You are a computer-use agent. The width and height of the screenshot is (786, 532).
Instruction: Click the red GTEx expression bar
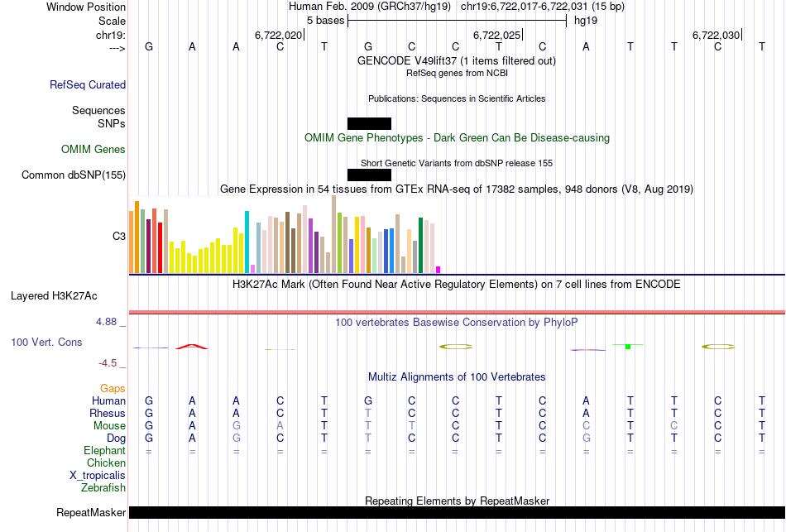coord(160,247)
